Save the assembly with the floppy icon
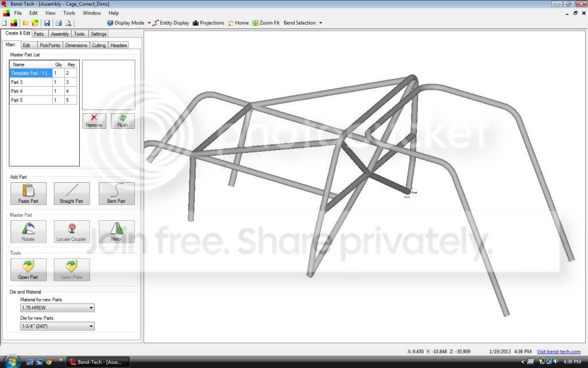The image size is (588, 368). tap(47, 23)
